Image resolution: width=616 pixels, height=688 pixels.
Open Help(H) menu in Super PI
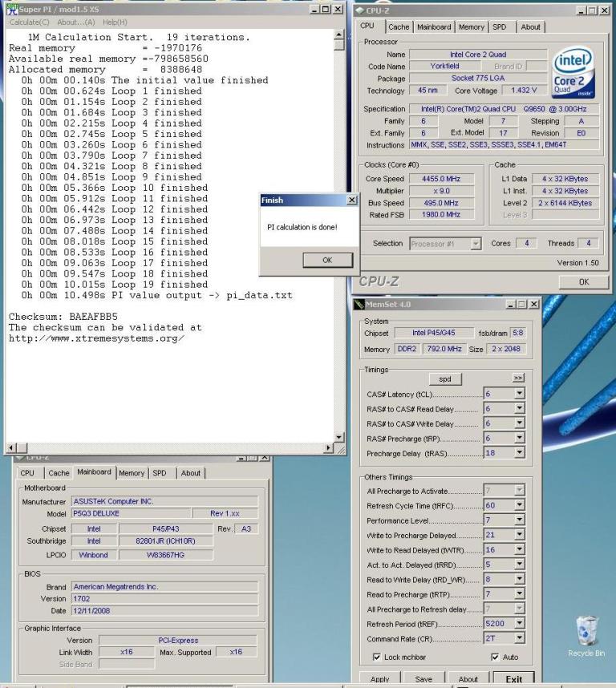click(115, 22)
